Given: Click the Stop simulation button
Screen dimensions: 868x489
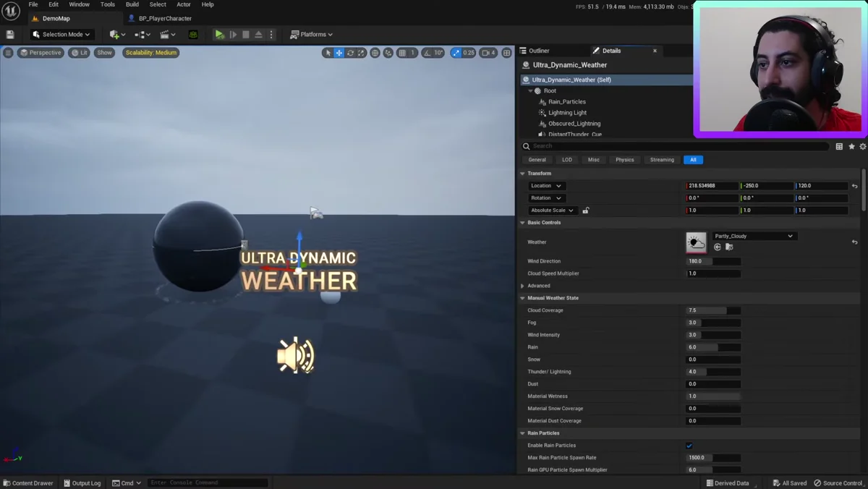Looking at the screenshot, I should [246, 34].
